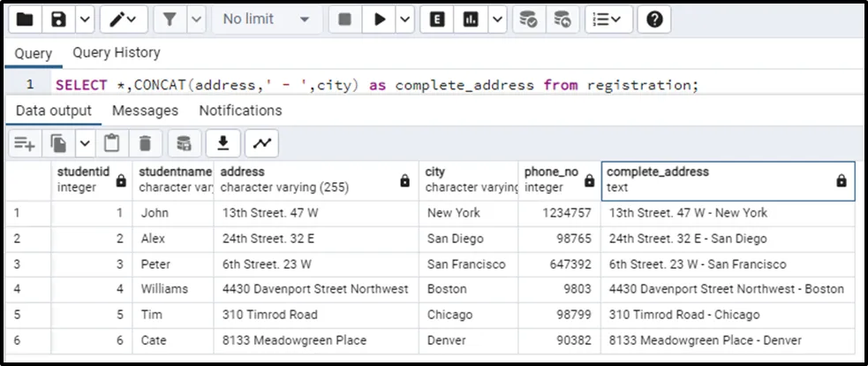Click the Open File folder icon
Screen dimensions: 868x366
(26, 19)
